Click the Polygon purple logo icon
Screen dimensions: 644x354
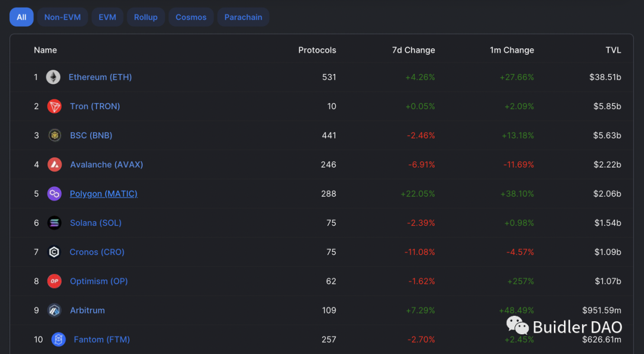[54, 193]
